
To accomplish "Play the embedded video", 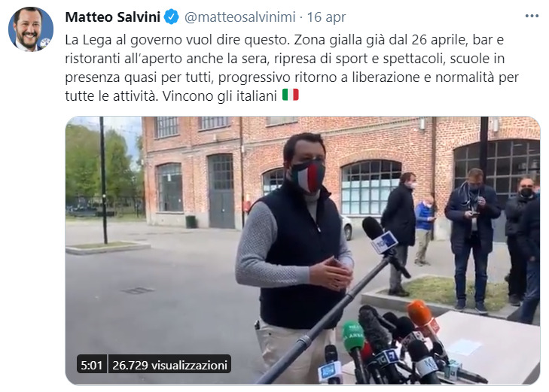I will pyautogui.click(x=303, y=251).
